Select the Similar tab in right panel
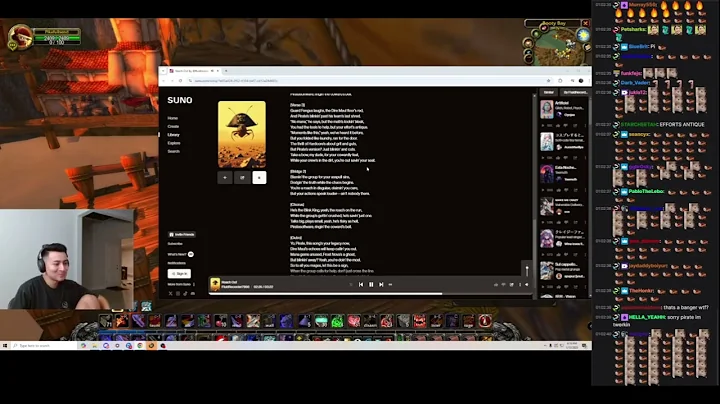The image size is (720, 404). tap(549, 92)
